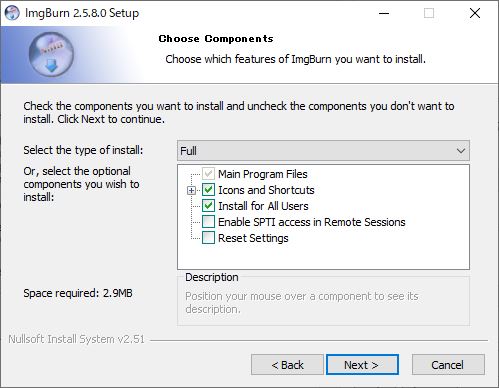Select the Main Program Files label
499x388 pixels.
pyautogui.click(x=263, y=174)
